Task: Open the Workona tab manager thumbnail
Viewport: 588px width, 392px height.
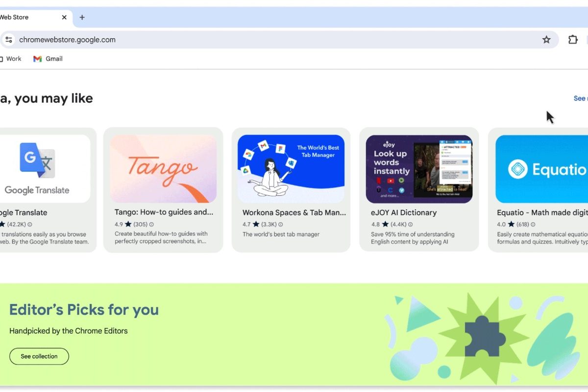Action: coord(291,169)
